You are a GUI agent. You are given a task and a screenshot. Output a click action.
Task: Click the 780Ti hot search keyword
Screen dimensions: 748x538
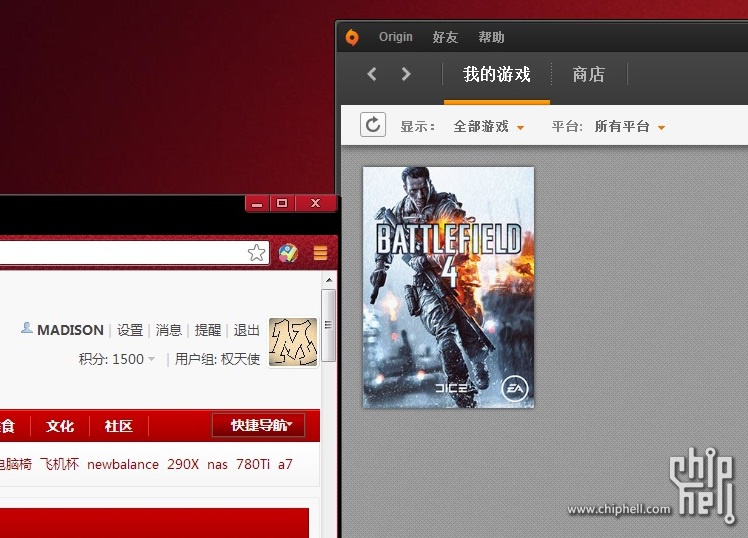253,464
